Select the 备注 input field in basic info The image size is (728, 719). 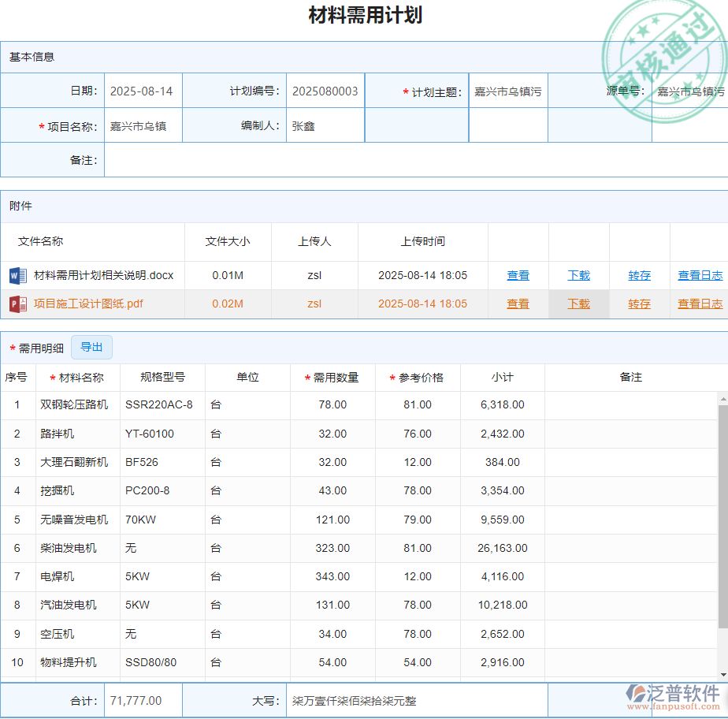coord(416,160)
